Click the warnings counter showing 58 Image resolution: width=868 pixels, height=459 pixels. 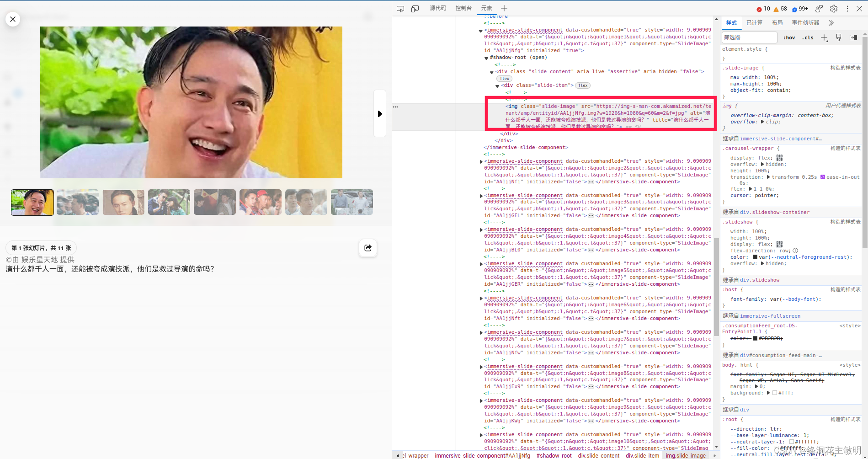pyautogui.click(x=780, y=9)
